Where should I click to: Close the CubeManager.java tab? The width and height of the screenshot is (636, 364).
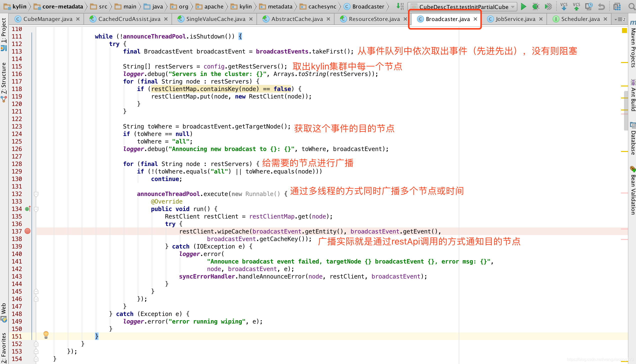pyautogui.click(x=78, y=19)
